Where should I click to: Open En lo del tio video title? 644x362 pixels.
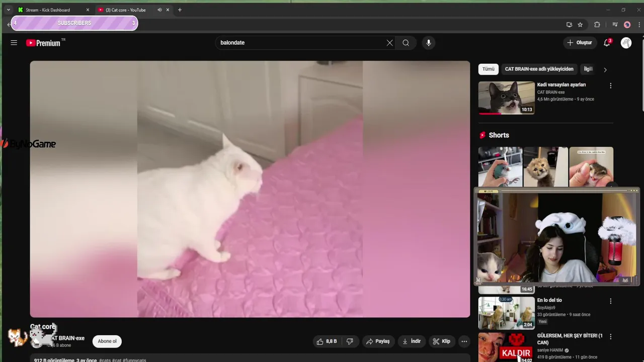tap(549, 300)
